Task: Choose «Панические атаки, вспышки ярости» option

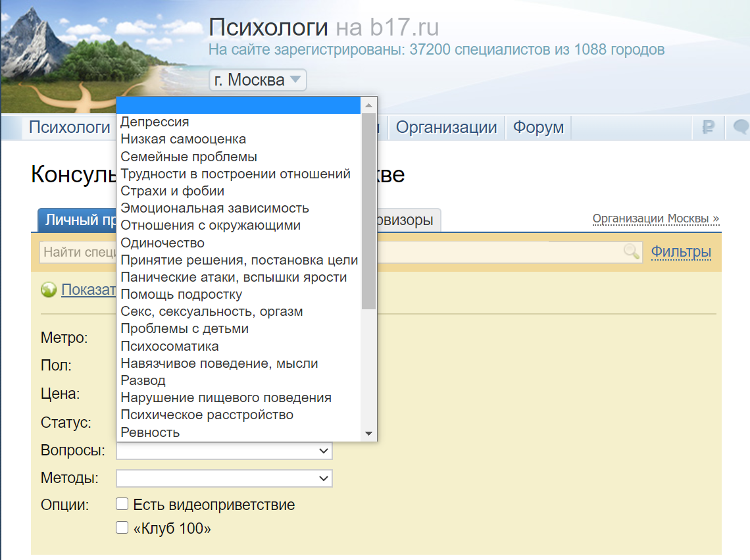Action: 234,277
